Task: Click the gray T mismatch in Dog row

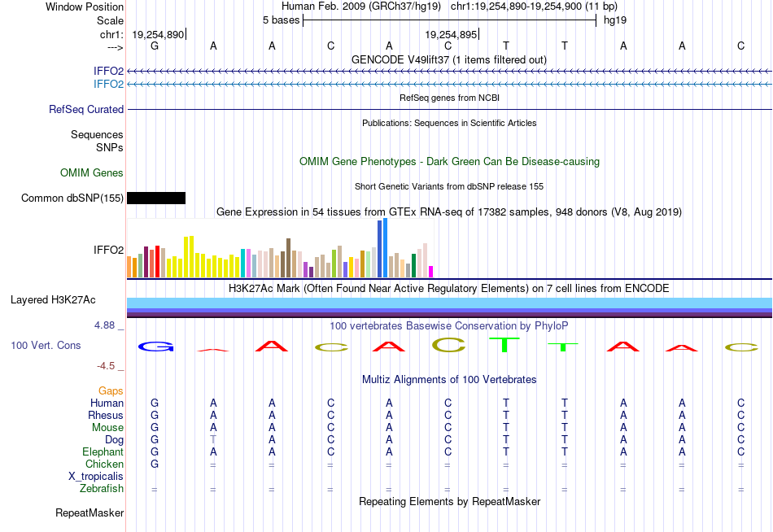Action: point(213,440)
